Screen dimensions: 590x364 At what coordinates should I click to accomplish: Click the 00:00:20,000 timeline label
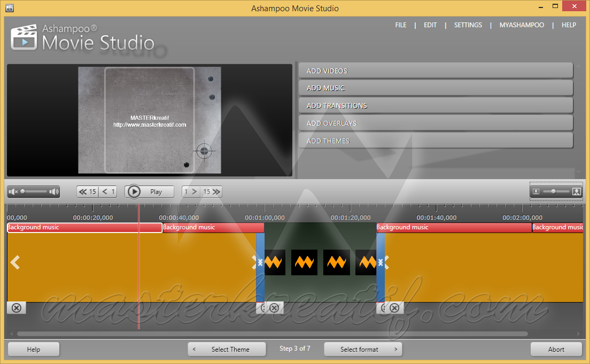coord(93,218)
